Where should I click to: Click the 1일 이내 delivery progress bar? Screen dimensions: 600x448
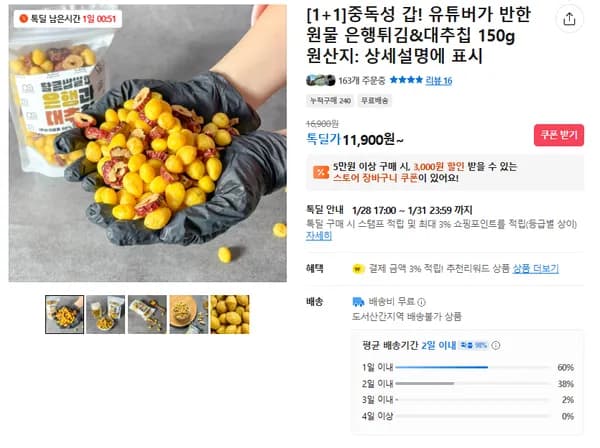[473, 367]
